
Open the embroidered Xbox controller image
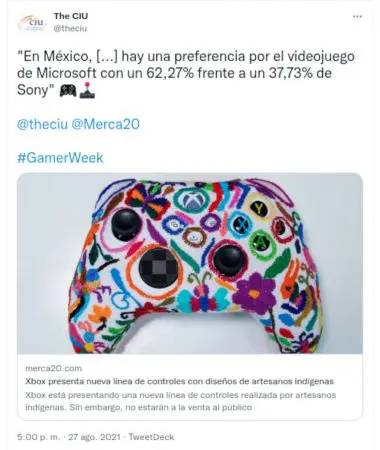click(x=190, y=263)
